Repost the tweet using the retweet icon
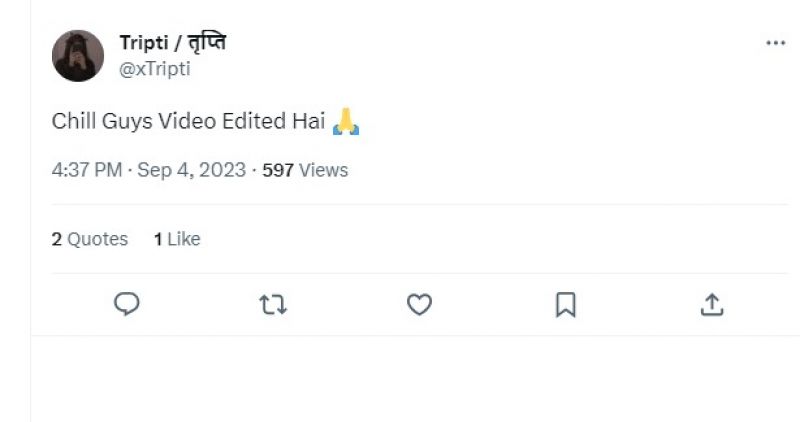This screenshot has height=422, width=800. pos(273,304)
